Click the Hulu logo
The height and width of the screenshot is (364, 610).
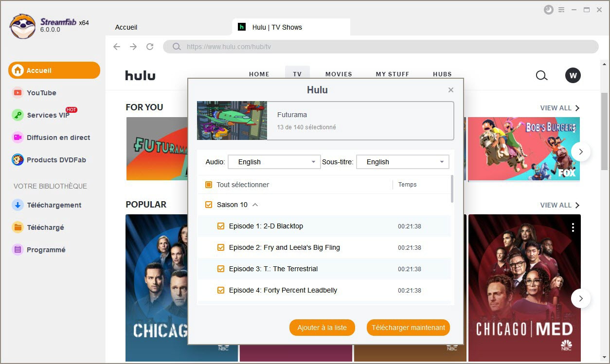click(141, 75)
